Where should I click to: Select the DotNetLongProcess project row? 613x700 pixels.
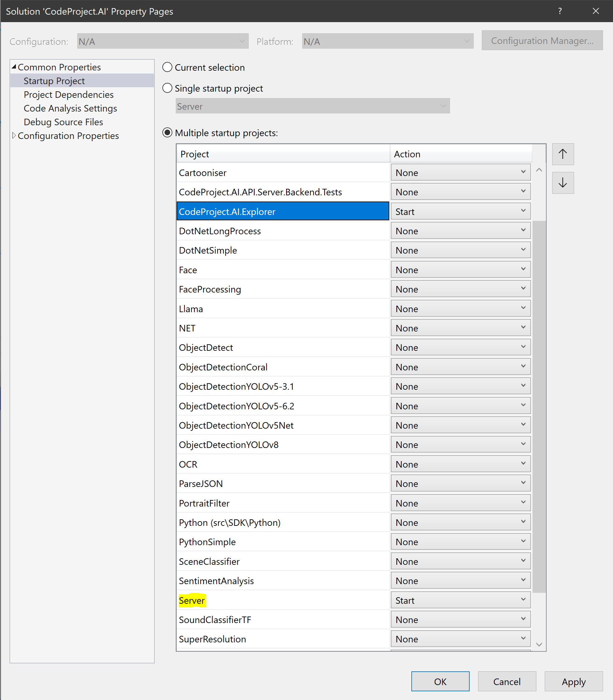pos(283,231)
